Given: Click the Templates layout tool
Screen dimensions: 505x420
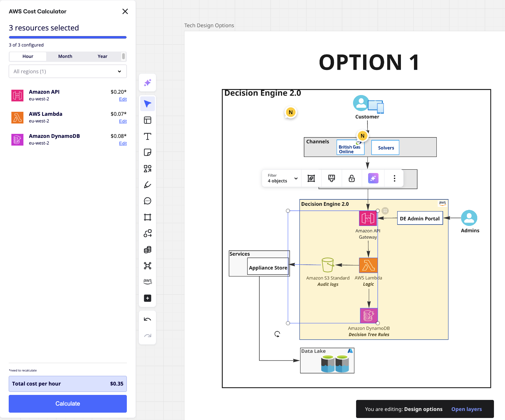Looking at the screenshot, I should tap(147, 120).
